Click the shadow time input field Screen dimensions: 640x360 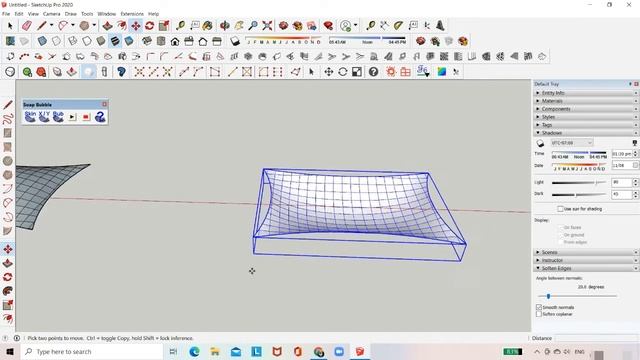coord(622,154)
